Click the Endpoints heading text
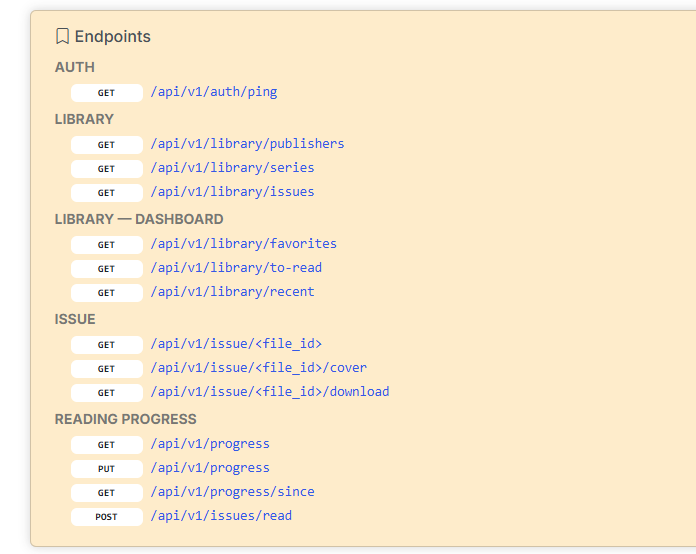 pos(113,36)
